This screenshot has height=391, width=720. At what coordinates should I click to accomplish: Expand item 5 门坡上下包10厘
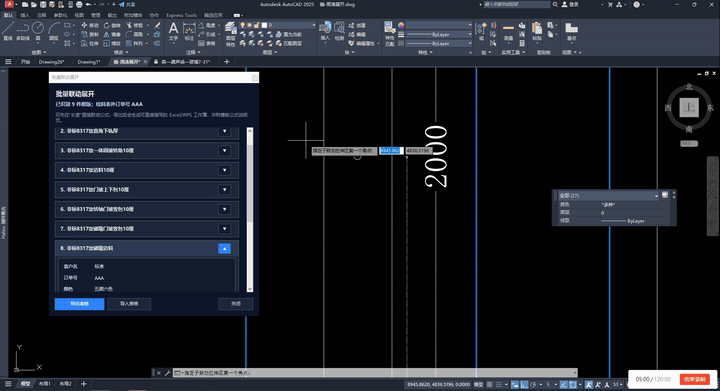[x=225, y=190]
